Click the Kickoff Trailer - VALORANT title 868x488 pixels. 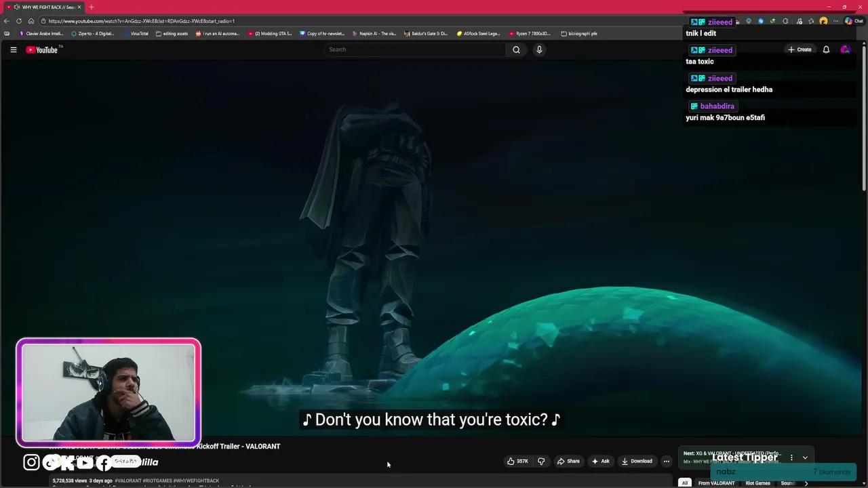[238, 447]
